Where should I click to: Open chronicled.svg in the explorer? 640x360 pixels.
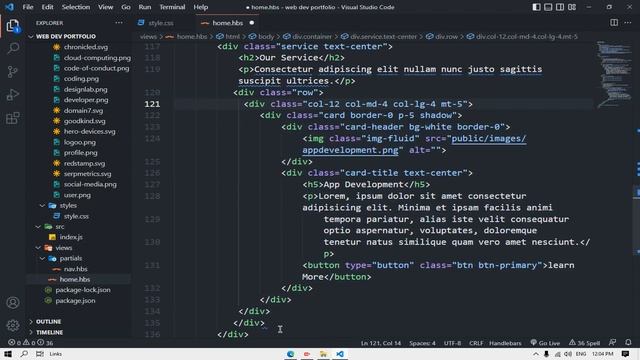coord(86,47)
